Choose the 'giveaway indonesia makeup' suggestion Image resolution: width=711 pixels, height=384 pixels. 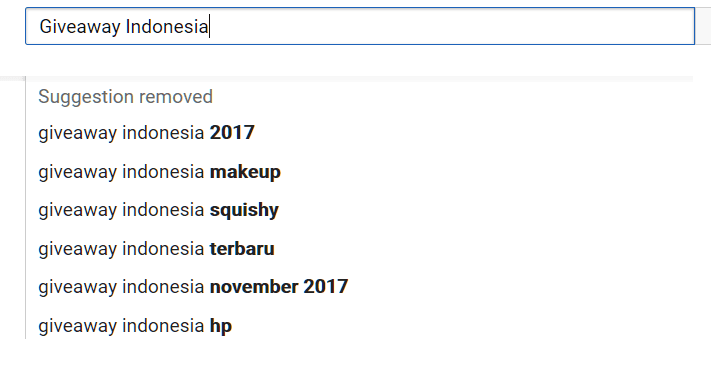(360, 171)
